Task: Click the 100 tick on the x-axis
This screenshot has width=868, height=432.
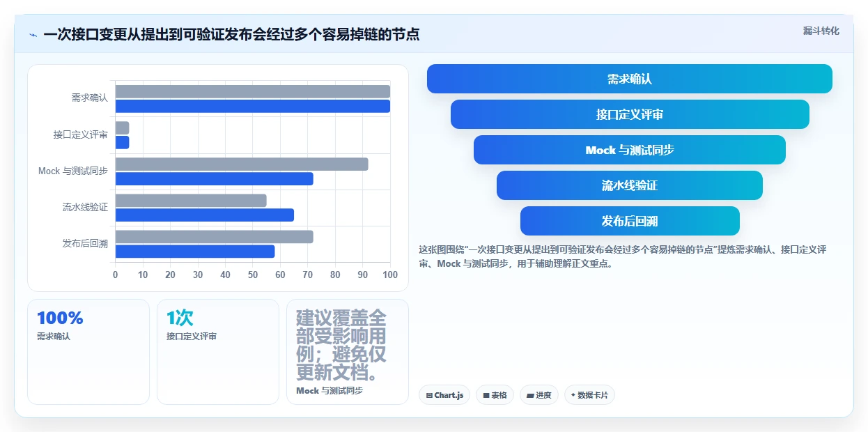Action: tap(390, 275)
